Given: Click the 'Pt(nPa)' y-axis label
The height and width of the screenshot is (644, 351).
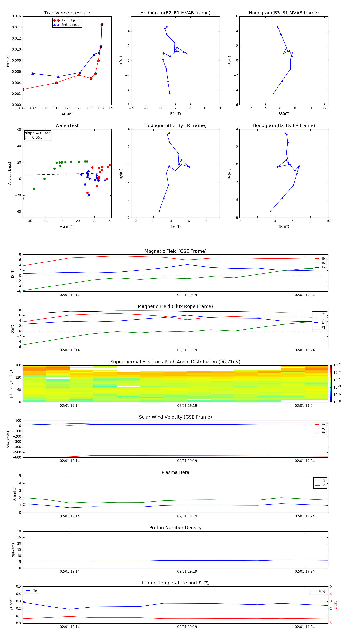Looking at the screenshot, I should [x=8, y=61].
